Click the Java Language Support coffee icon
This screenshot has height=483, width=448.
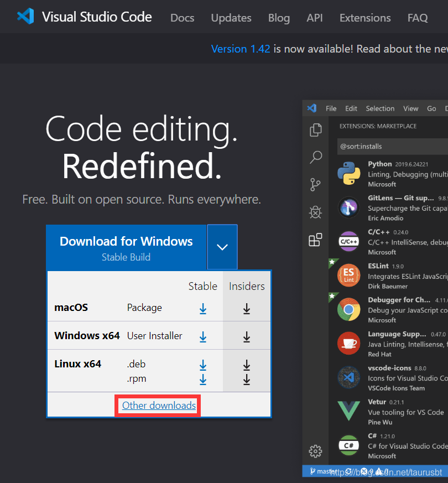pyautogui.click(x=349, y=343)
